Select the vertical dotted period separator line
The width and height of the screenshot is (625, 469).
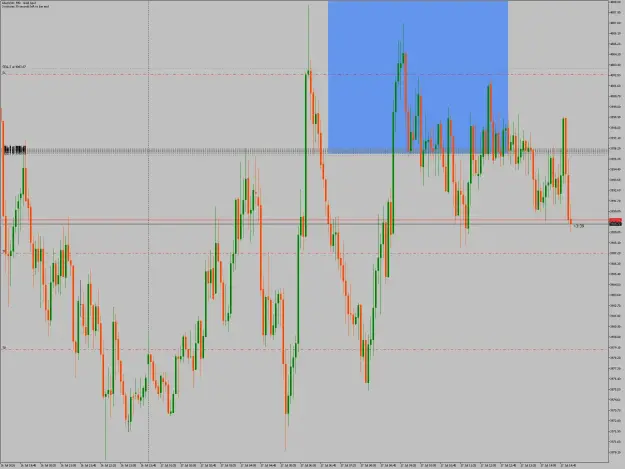(149, 231)
